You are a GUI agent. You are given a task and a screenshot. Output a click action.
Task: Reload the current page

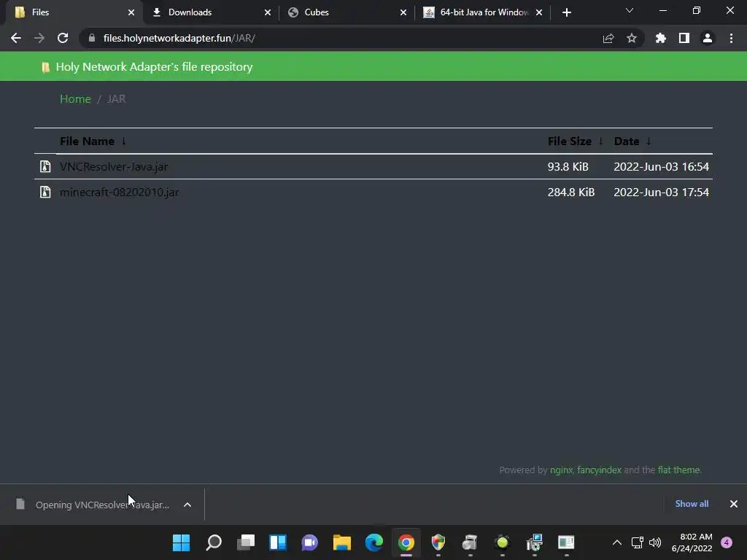point(63,38)
